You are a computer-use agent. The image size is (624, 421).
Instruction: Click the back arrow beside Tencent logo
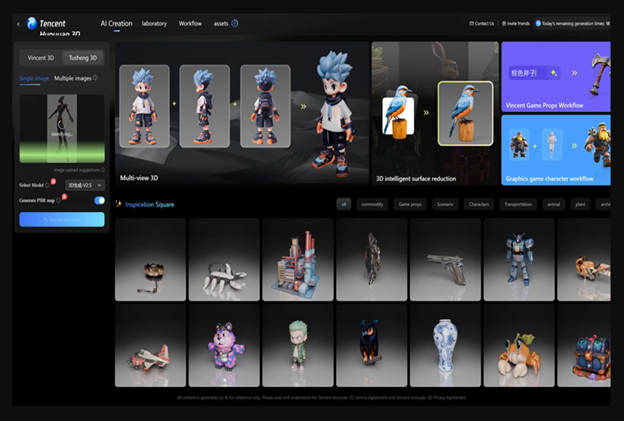tap(19, 23)
